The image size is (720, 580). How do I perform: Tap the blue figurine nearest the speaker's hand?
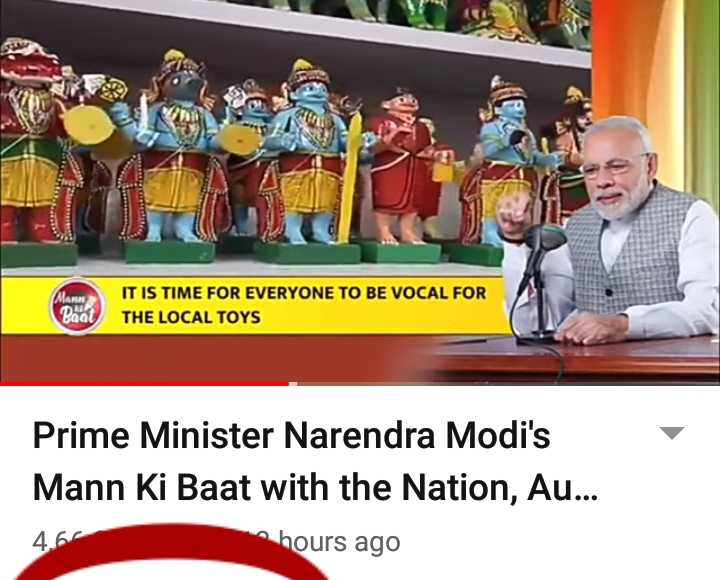(505, 163)
